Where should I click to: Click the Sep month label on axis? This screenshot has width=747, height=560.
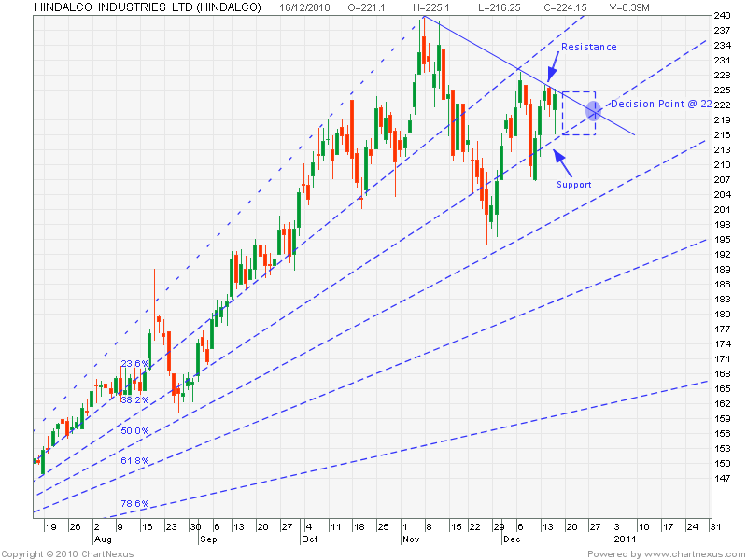click(x=208, y=539)
